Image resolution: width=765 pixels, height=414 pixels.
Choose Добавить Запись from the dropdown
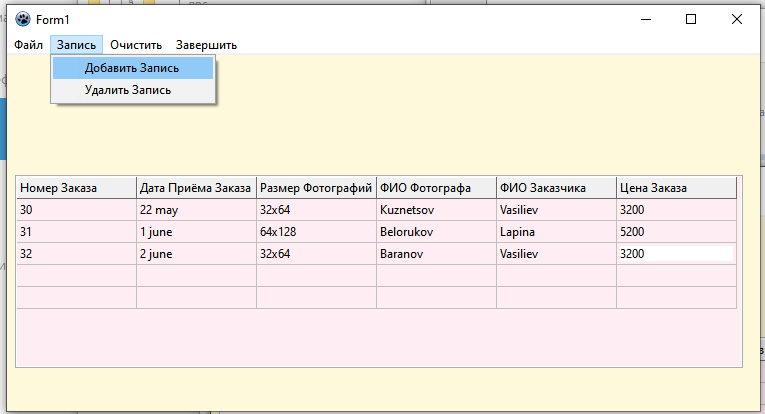[x=133, y=68]
